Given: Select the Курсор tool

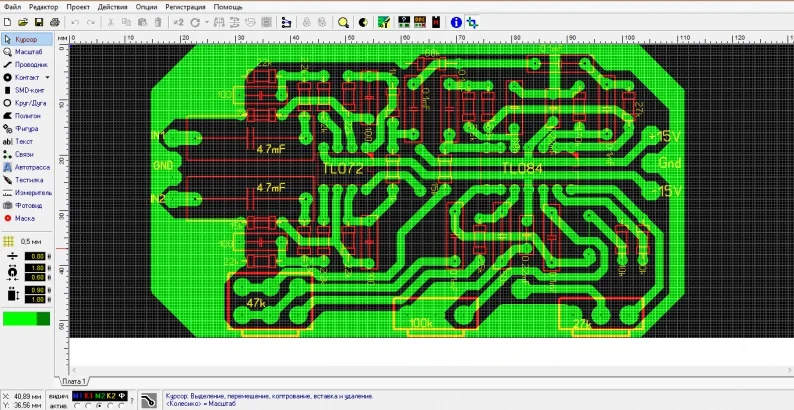Looking at the screenshot, I should [26, 39].
